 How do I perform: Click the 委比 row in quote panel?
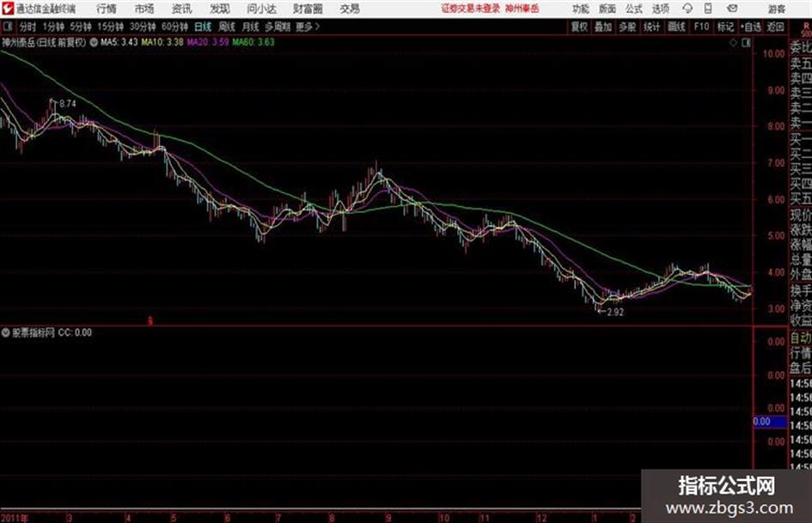(x=800, y=48)
